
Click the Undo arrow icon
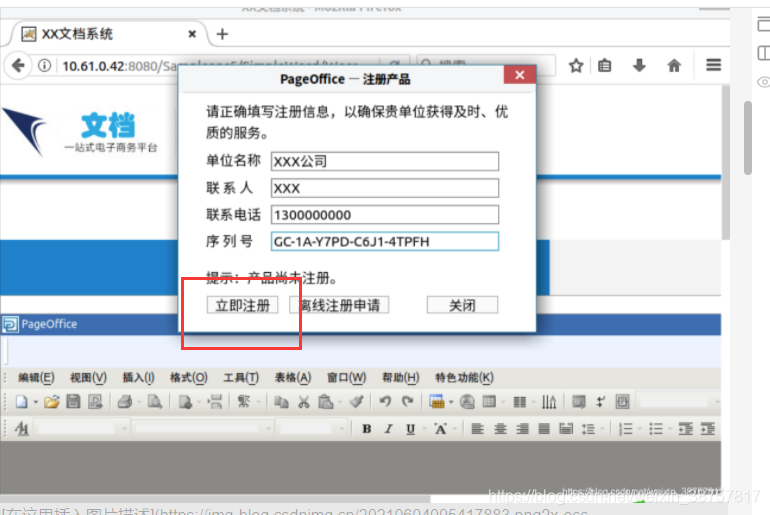click(x=385, y=402)
